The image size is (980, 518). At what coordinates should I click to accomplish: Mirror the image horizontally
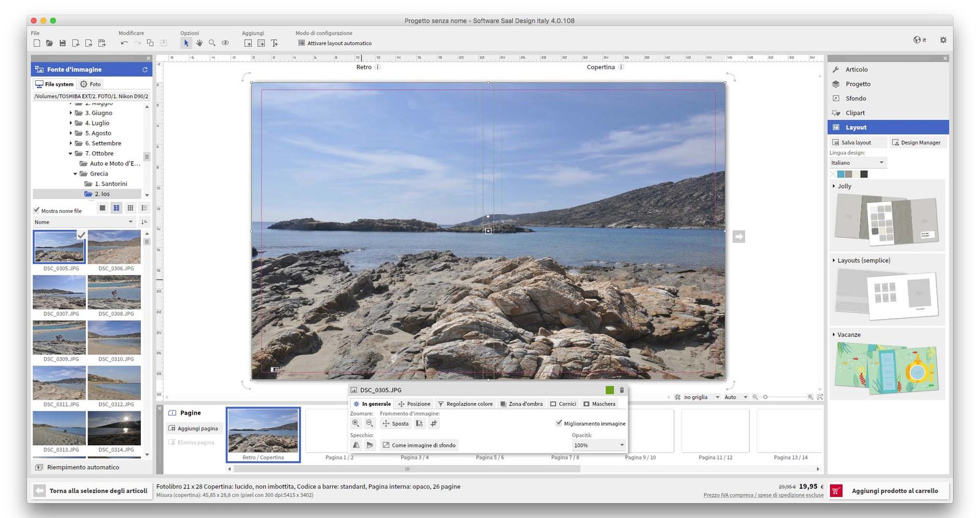(x=356, y=445)
